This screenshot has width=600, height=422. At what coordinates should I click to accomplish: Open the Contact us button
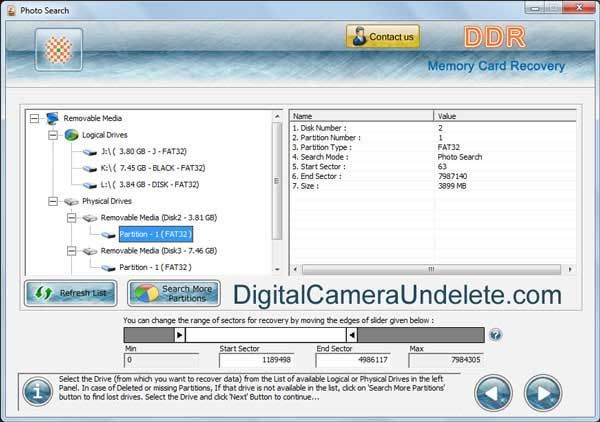(383, 37)
